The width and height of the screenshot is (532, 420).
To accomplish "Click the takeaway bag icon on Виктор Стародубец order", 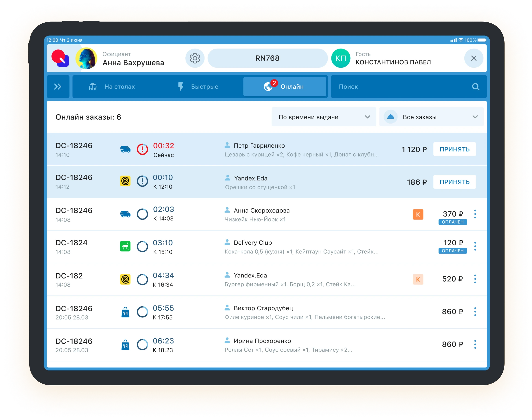I will click(125, 312).
